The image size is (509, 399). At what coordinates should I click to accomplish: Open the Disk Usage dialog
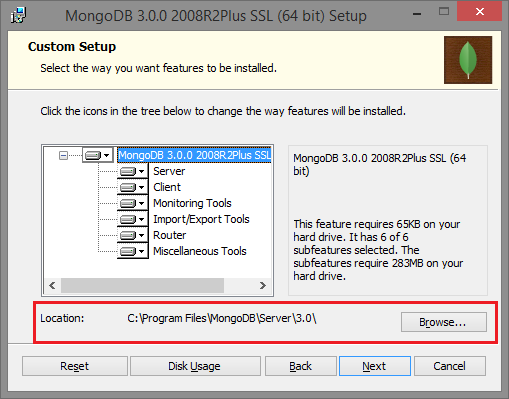[195, 366]
